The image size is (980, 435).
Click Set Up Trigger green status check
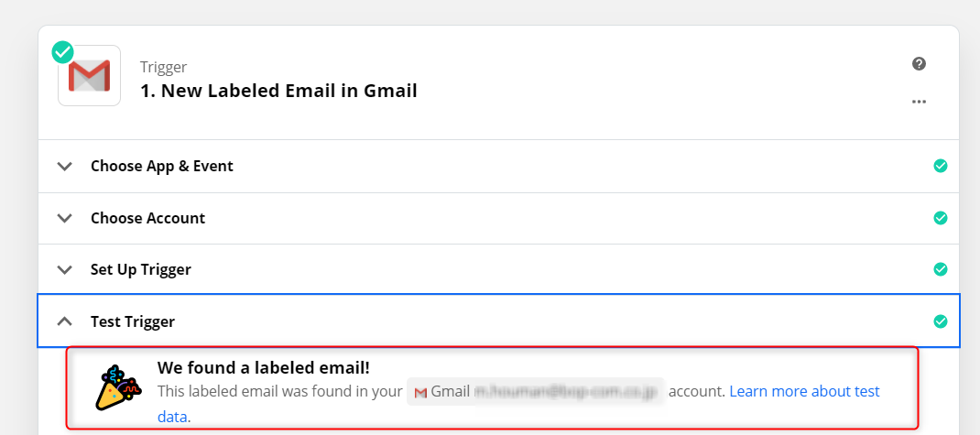(940, 269)
